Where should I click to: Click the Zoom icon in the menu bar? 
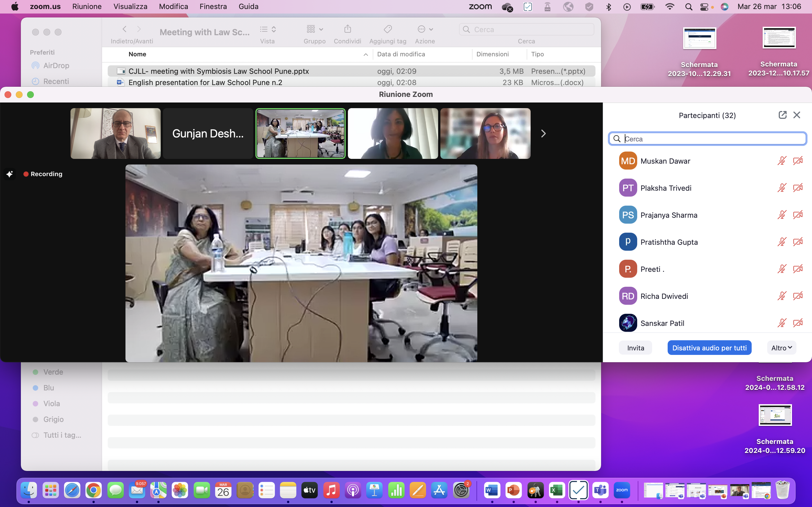480,7
